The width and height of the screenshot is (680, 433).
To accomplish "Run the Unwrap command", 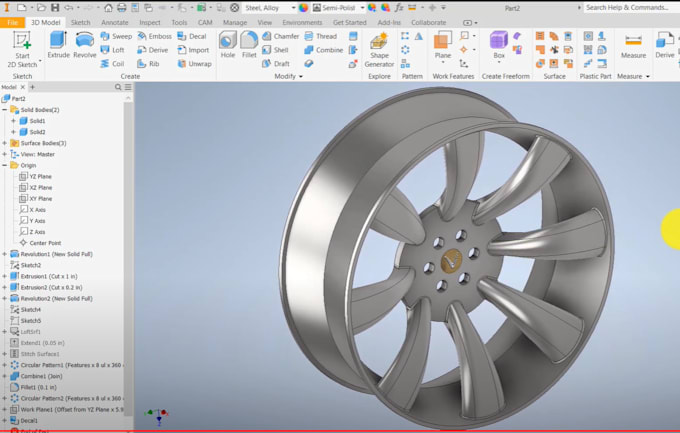I will tap(194, 64).
